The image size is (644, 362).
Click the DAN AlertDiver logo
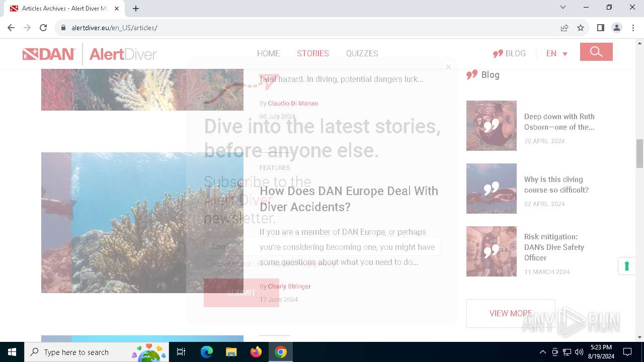coord(90,54)
